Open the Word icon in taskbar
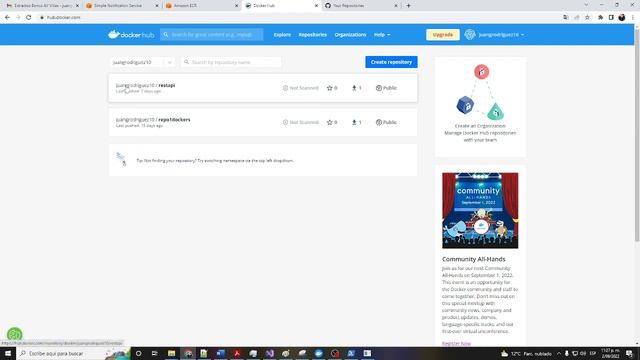640x360 pixels. 220,353
